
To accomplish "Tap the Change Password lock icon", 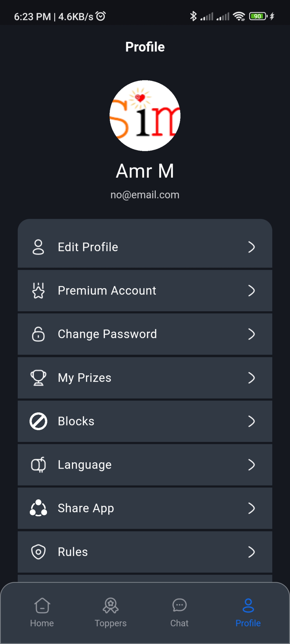I will (38, 334).
